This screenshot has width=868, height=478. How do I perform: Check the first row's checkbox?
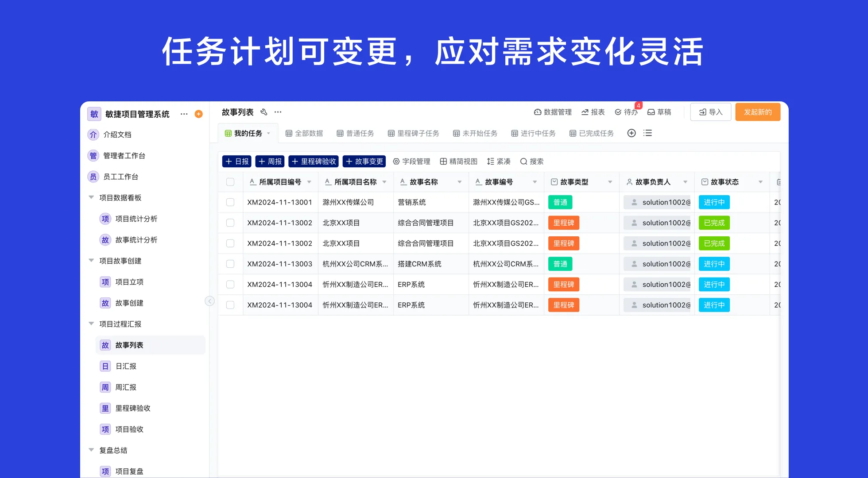[x=230, y=202]
